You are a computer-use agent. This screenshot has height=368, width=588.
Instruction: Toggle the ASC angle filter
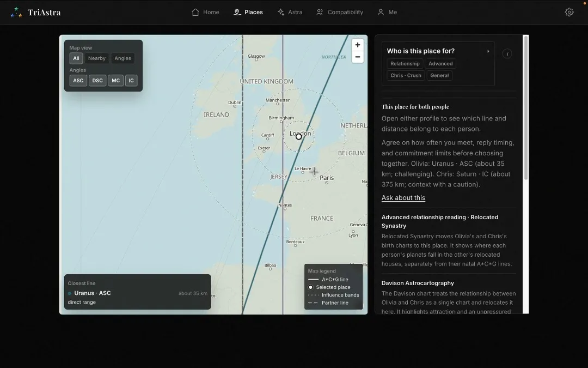78,80
